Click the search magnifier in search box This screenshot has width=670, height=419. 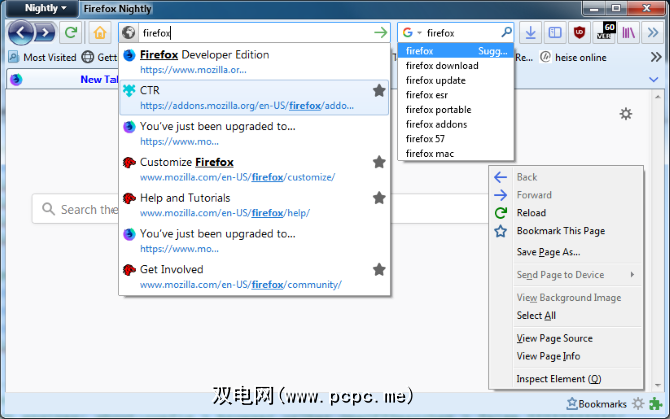[506, 32]
